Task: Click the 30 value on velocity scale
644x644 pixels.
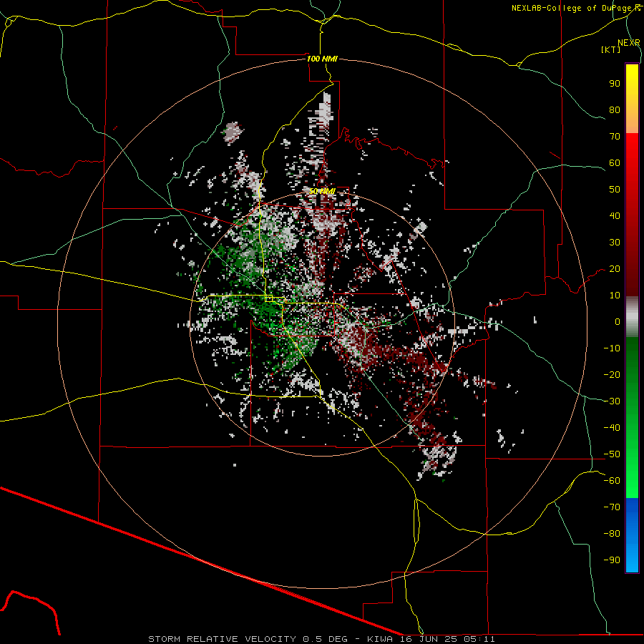Action: coord(615,243)
